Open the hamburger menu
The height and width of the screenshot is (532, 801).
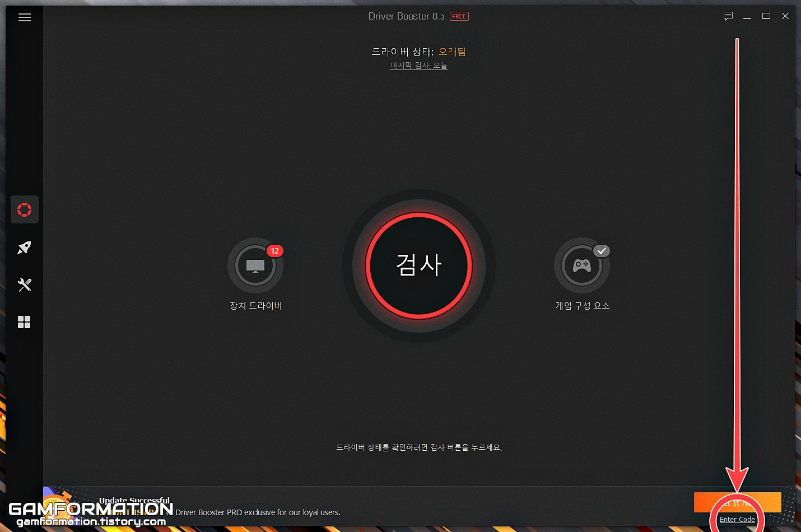pos(25,17)
